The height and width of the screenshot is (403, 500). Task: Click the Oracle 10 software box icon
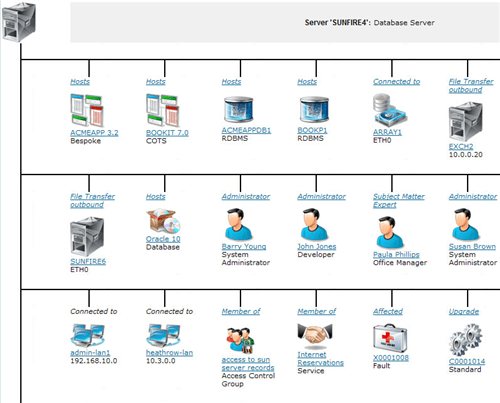coord(163,221)
